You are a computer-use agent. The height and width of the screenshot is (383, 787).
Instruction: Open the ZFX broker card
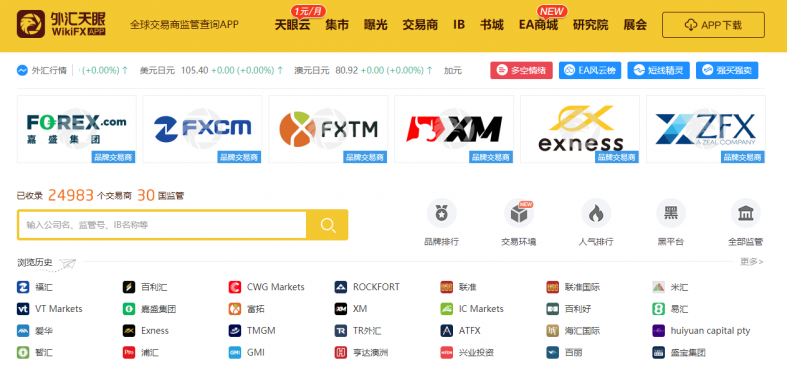click(706, 129)
